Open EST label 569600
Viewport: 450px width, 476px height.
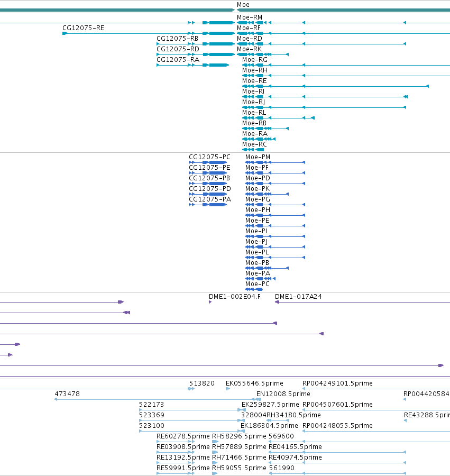281,436
